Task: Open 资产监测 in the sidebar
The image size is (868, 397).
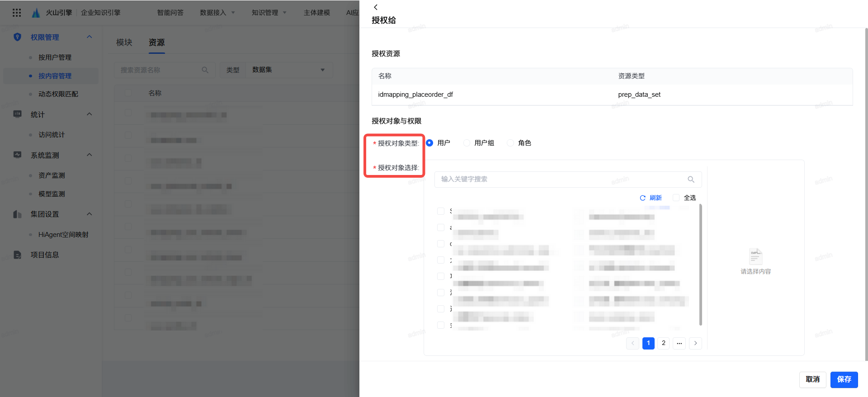Action: [x=52, y=175]
